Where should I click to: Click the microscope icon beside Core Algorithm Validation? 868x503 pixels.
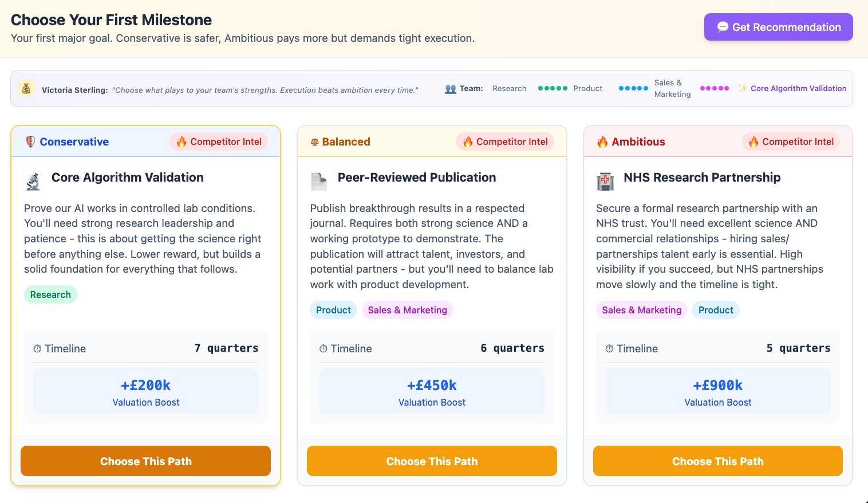click(x=33, y=182)
